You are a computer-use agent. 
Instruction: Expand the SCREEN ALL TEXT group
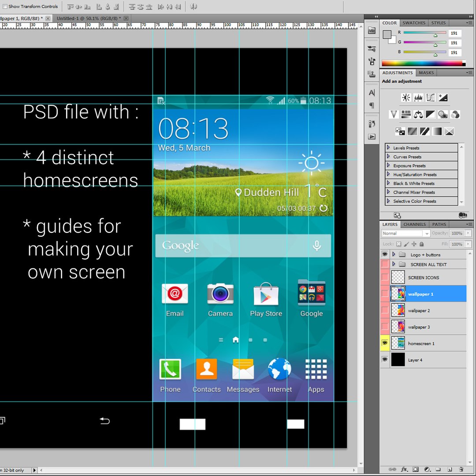pos(394,264)
